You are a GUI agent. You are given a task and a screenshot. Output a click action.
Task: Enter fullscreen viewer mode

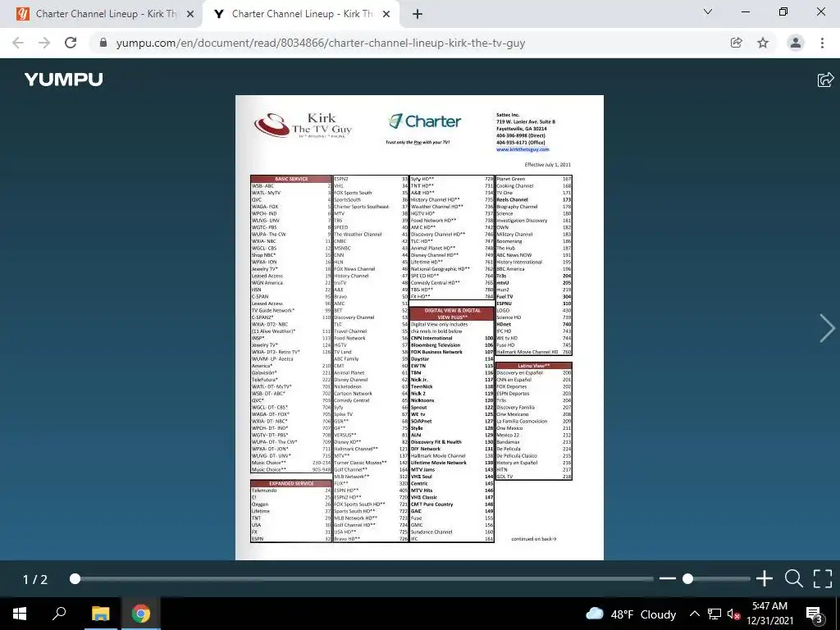tap(823, 578)
